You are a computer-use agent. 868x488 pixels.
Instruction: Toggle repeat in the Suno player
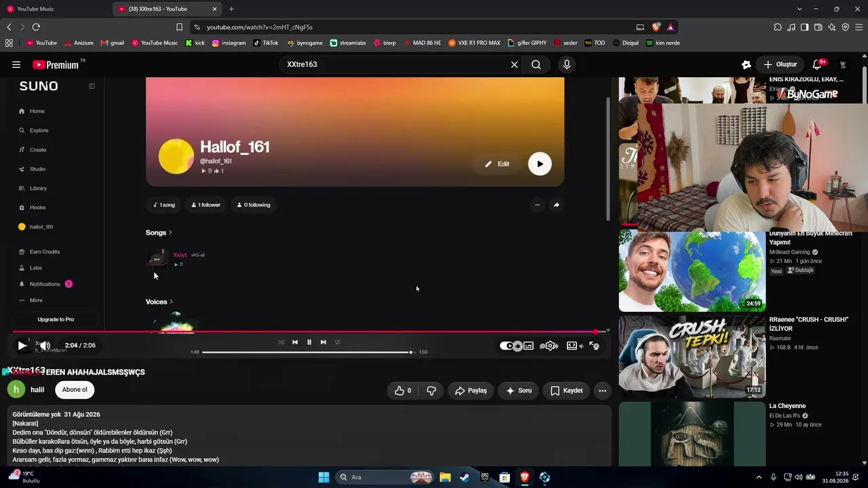click(x=338, y=342)
